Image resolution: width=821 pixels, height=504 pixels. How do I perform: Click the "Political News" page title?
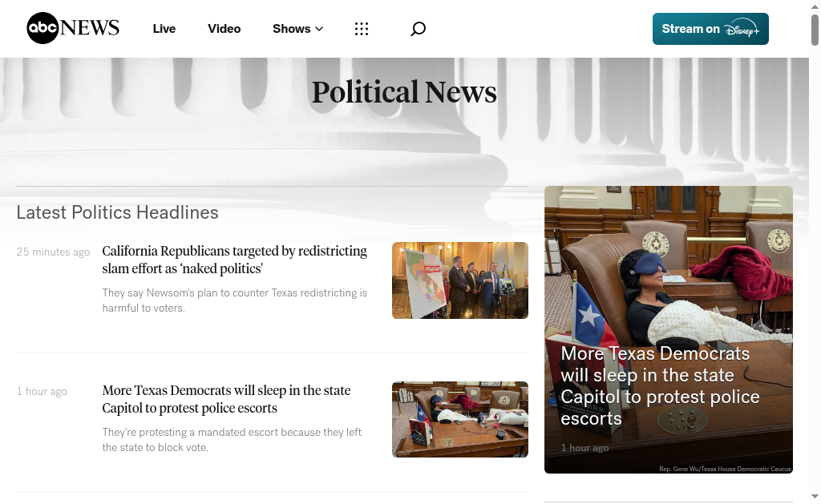(404, 92)
